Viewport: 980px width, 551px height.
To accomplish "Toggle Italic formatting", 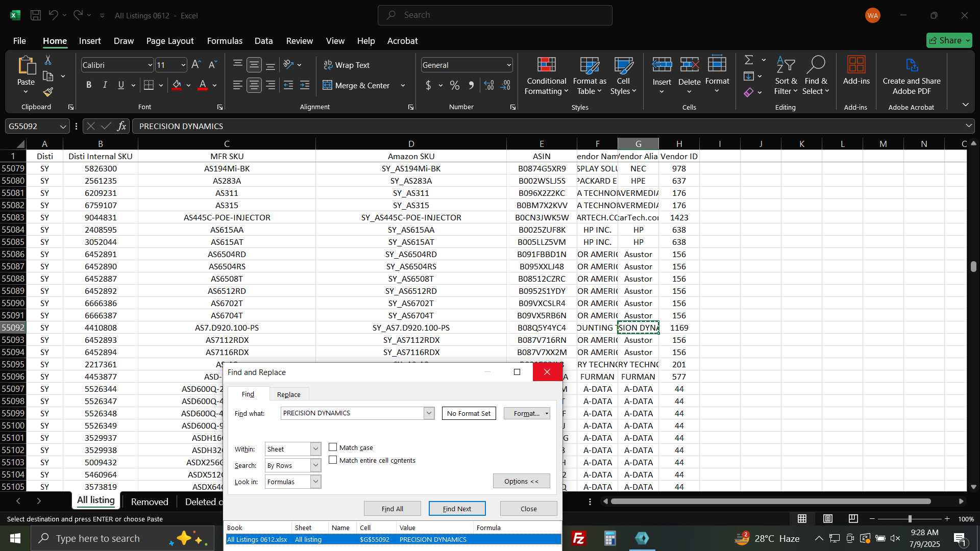I will tap(105, 85).
